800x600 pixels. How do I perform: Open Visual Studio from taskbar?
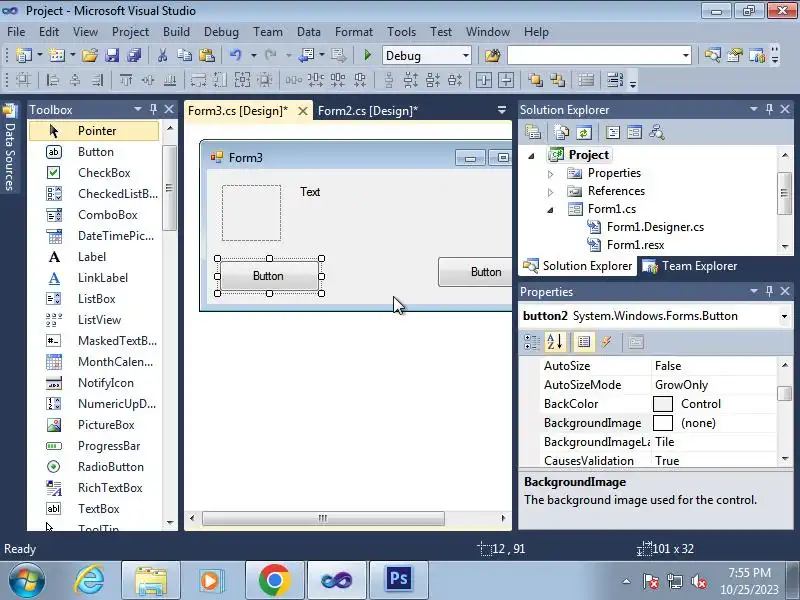pos(336,580)
